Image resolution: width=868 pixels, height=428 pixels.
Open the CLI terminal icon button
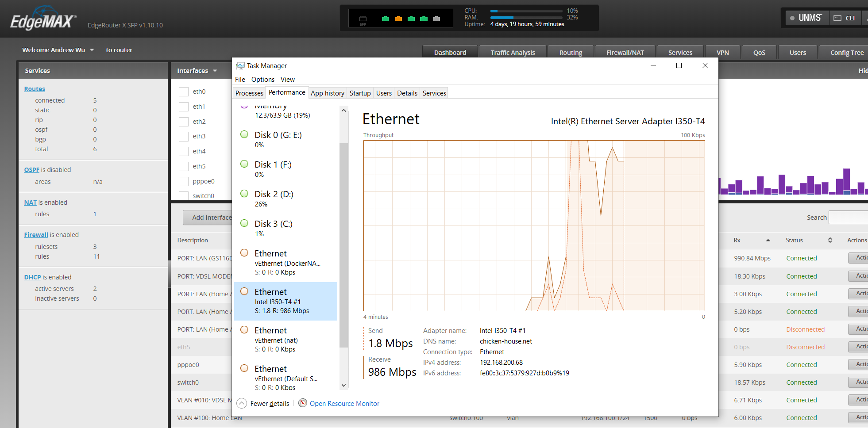pos(844,18)
